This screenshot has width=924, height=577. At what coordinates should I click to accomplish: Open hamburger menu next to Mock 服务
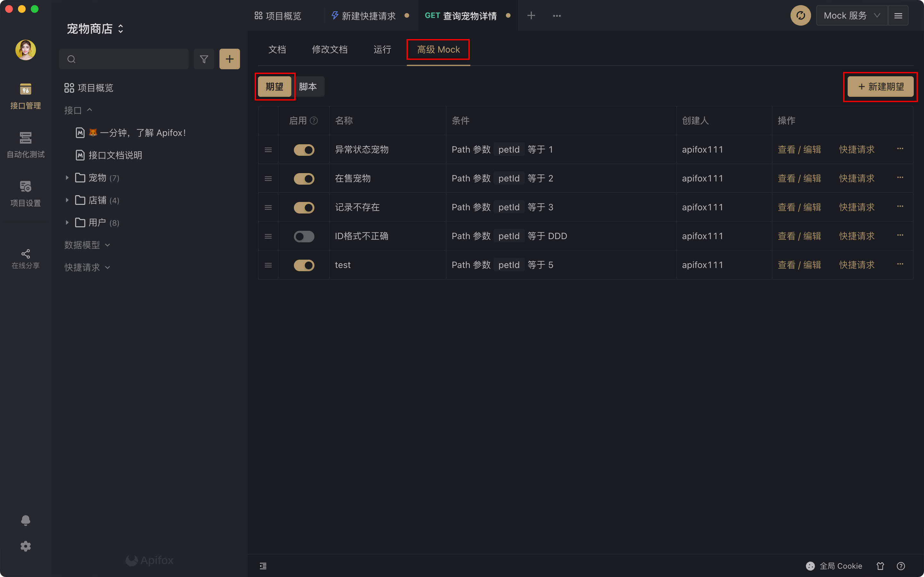click(898, 16)
